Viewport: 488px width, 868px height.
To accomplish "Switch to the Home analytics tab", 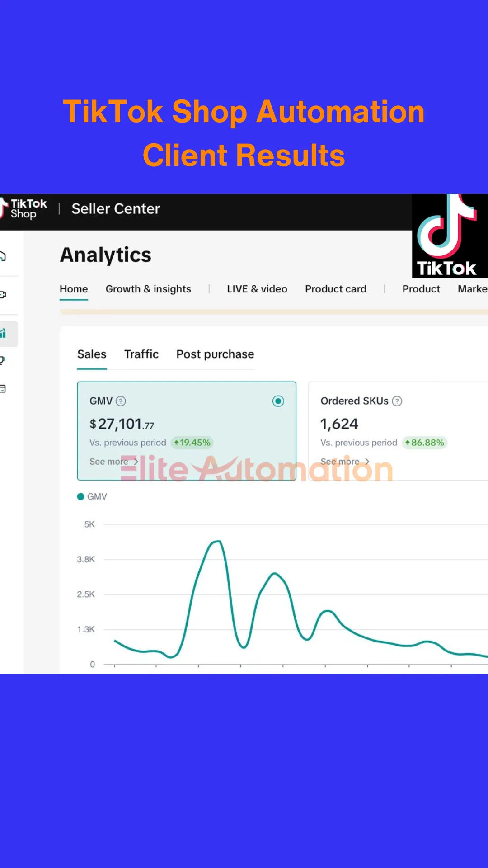I will click(x=74, y=289).
